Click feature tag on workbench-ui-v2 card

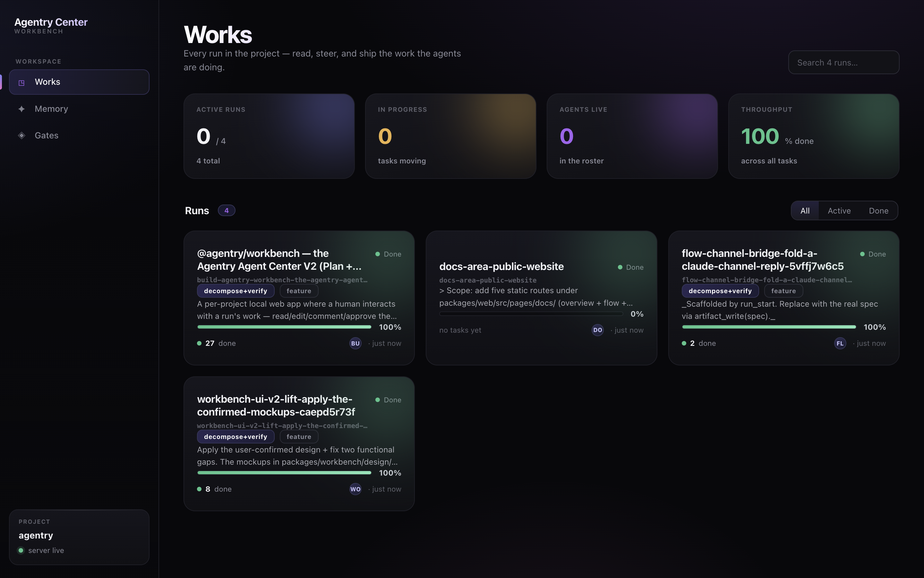click(299, 437)
